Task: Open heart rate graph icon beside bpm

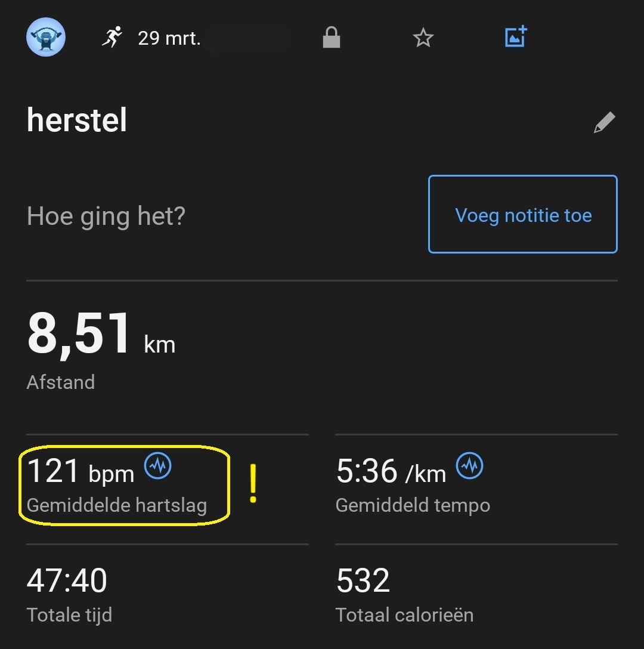Action: coord(158,466)
